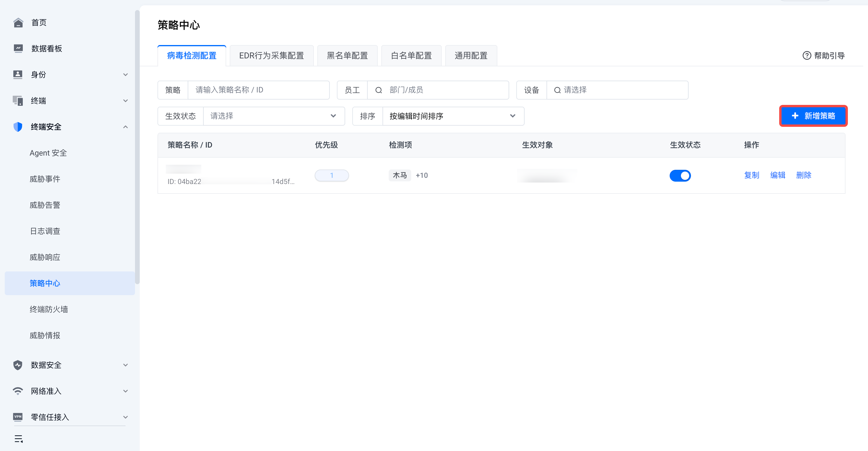Click the 木马 detection item tag
Image resolution: width=868 pixels, height=451 pixels.
point(400,175)
